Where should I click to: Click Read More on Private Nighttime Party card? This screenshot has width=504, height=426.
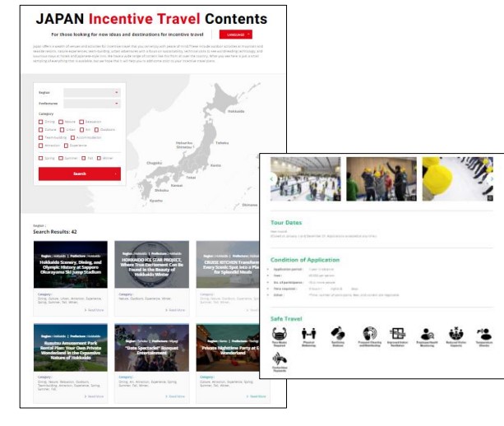coord(257,396)
